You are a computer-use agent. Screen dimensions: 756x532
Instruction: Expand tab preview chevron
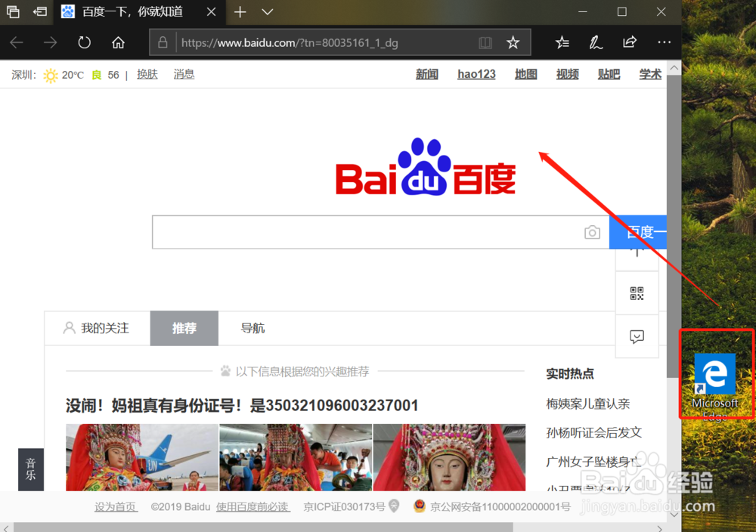tap(268, 12)
